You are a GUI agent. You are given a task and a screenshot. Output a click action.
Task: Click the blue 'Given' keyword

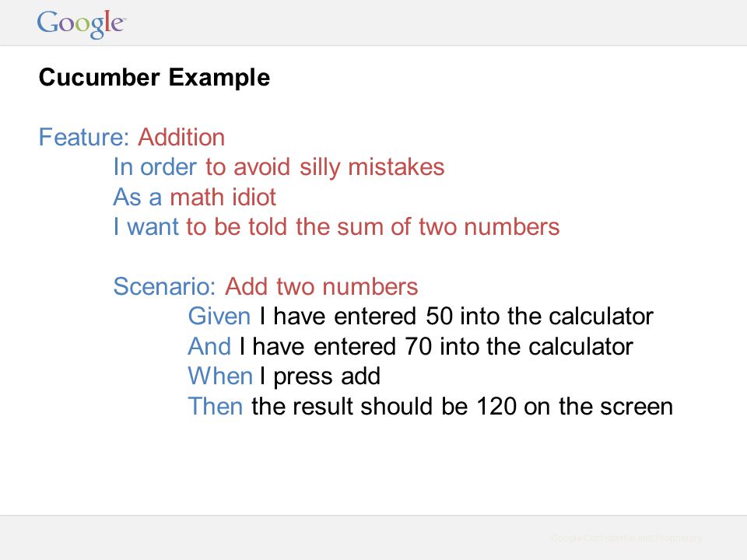coord(219,317)
